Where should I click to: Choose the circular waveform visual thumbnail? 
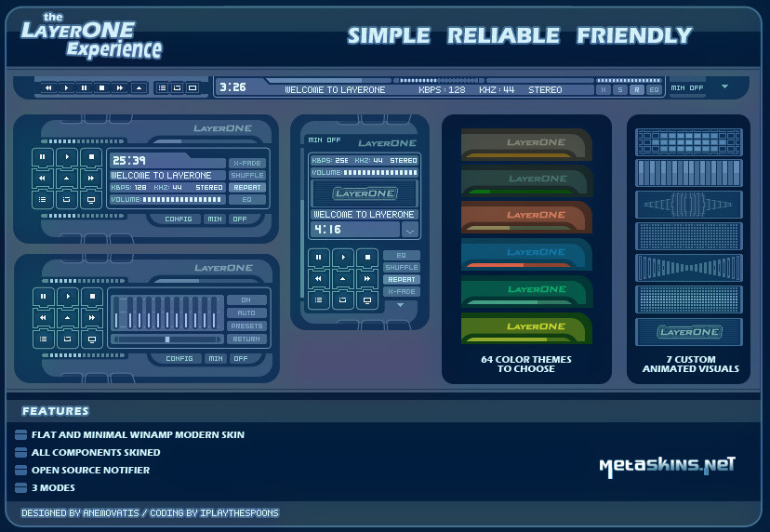point(688,205)
